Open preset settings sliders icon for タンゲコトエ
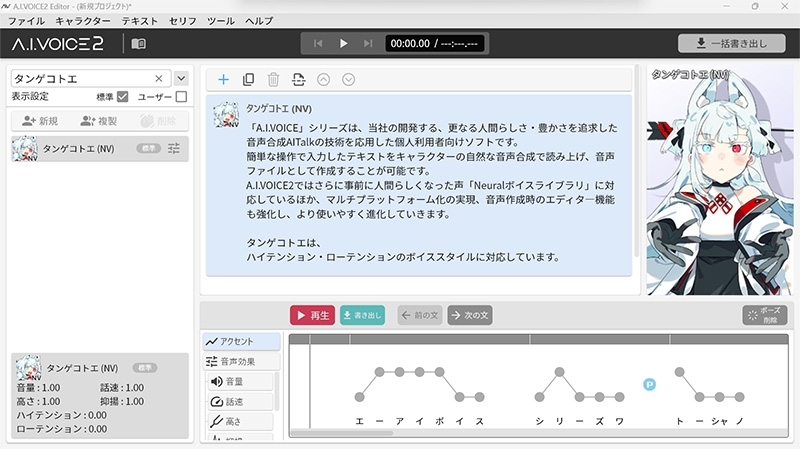Viewport: 800px width, 449px height. pos(174,148)
